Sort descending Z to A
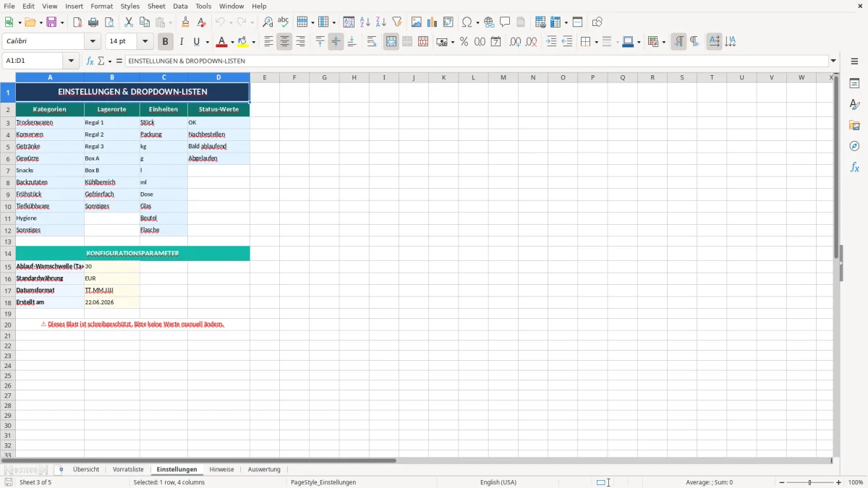Image resolution: width=868 pixels, height=488 pixels. point(380,22)
